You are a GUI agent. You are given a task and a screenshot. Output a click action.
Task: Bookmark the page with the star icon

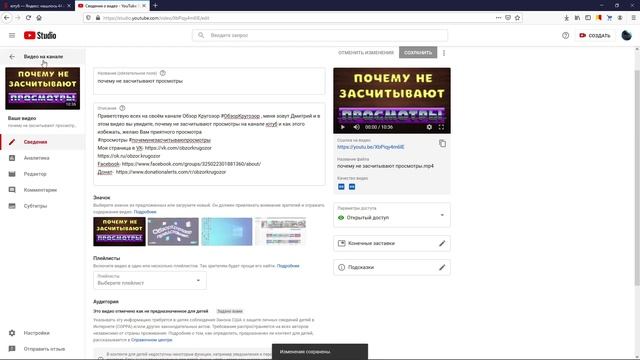coord(517,18)
